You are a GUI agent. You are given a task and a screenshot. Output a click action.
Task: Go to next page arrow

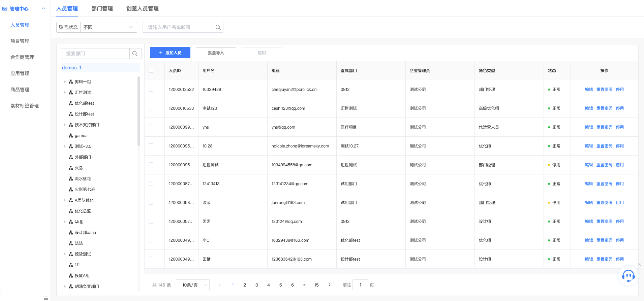point(329,285)
